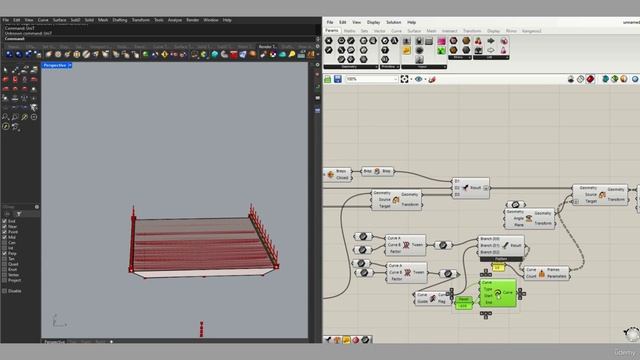This screenshot has height=360, width=640.
Task: Open the Rhino Curve menu
Action: point(43,20)
